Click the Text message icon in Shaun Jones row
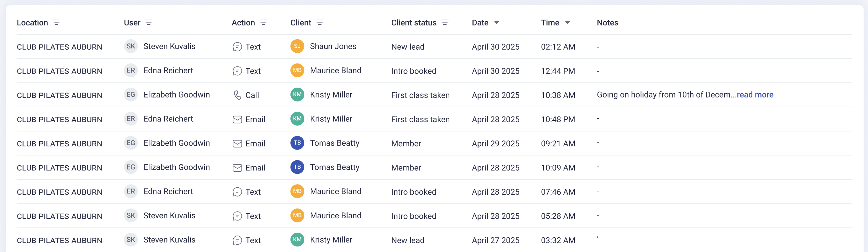The height and width of the screenshot is (252, 868). click(x=238, y=47)
